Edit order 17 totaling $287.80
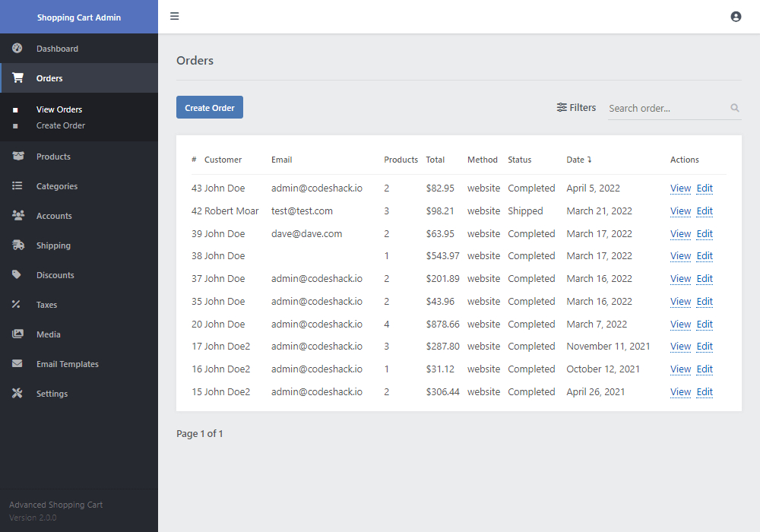The height and width of the screenshot is (532, 760). pos(705,346)
